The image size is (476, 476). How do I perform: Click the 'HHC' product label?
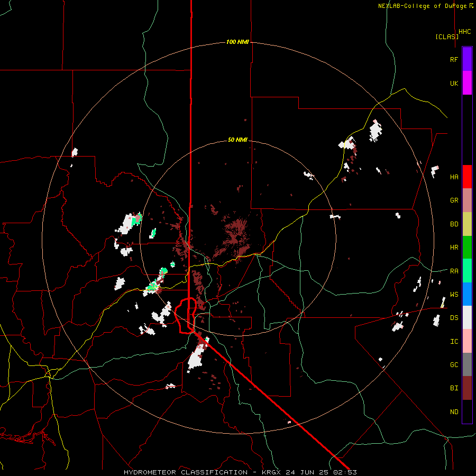pos(465,32)
